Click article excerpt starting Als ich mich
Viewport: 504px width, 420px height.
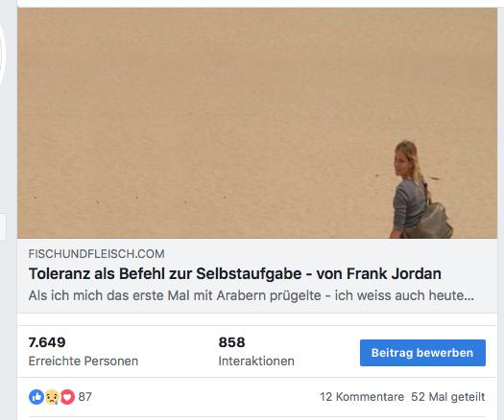[x=251, y=295]
